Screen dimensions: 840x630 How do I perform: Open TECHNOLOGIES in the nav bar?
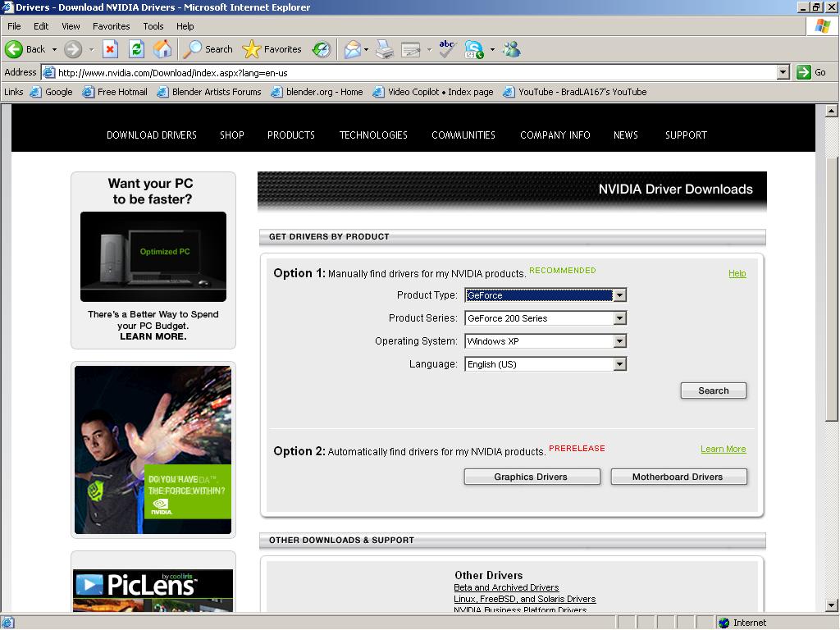coord(373,135)
